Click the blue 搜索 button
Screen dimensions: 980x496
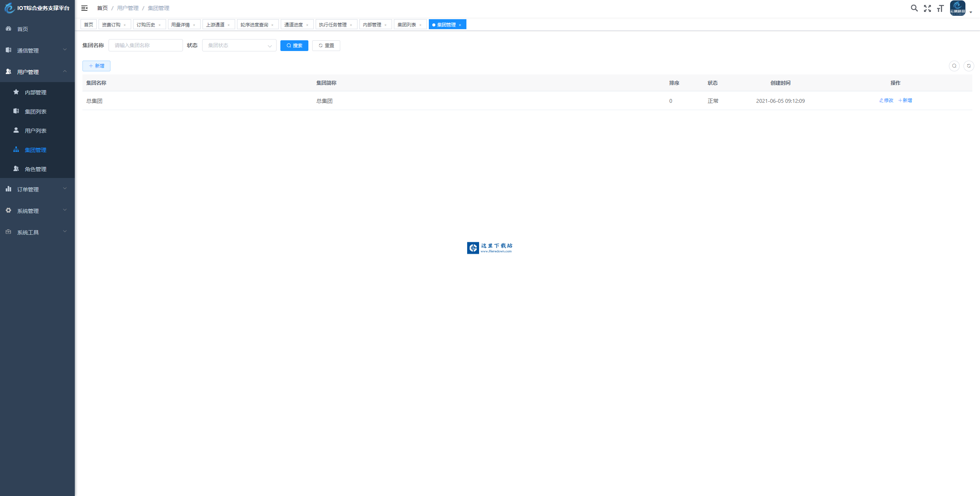(294, 45)
